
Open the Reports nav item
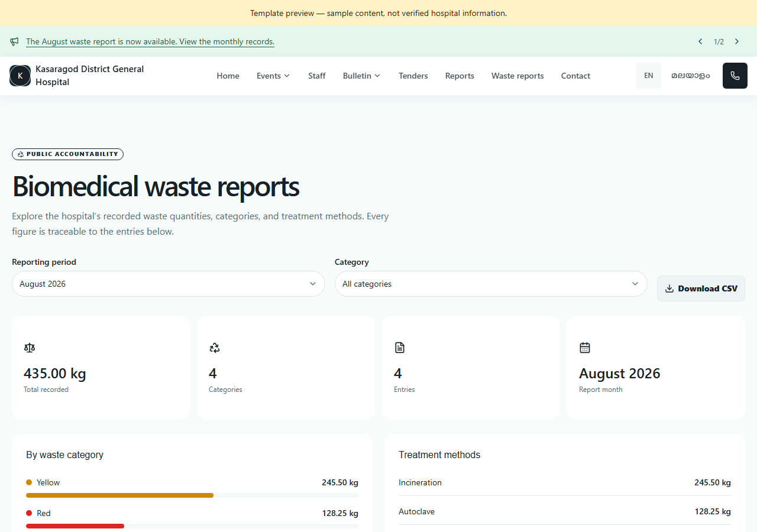460,76
